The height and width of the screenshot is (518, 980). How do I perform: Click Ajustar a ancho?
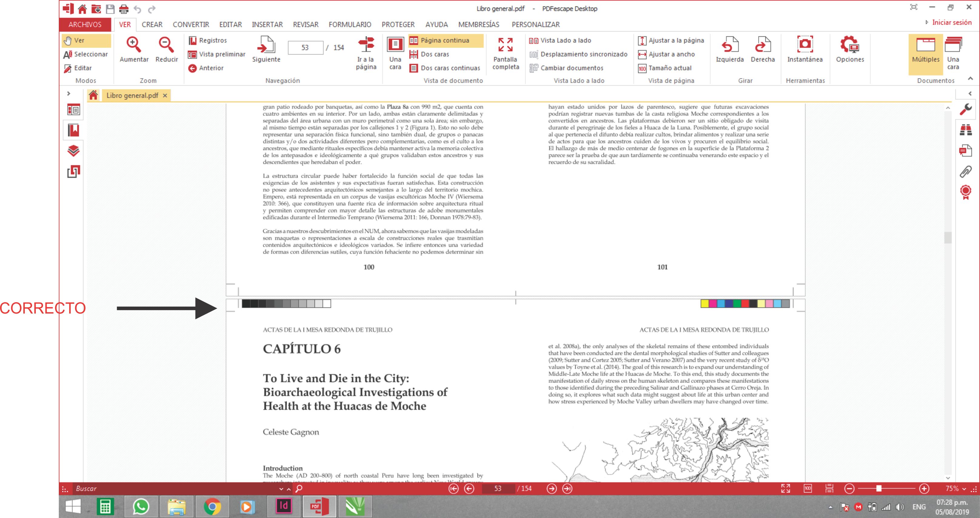coord(667,55)
